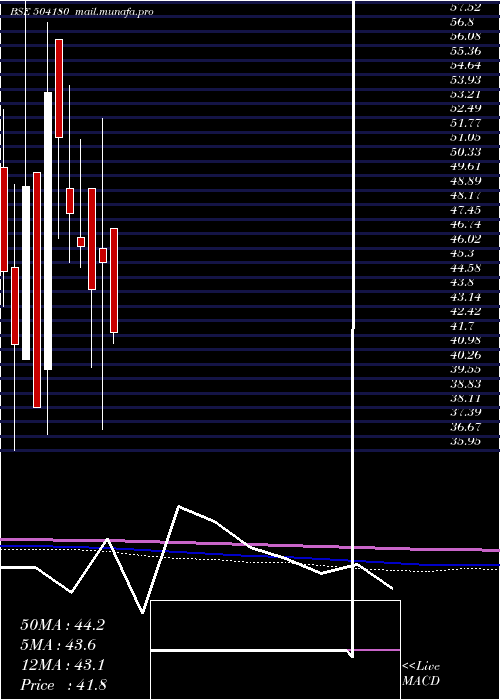Click the 45.3 price axis label
The image size is (500, 700).
462,254
